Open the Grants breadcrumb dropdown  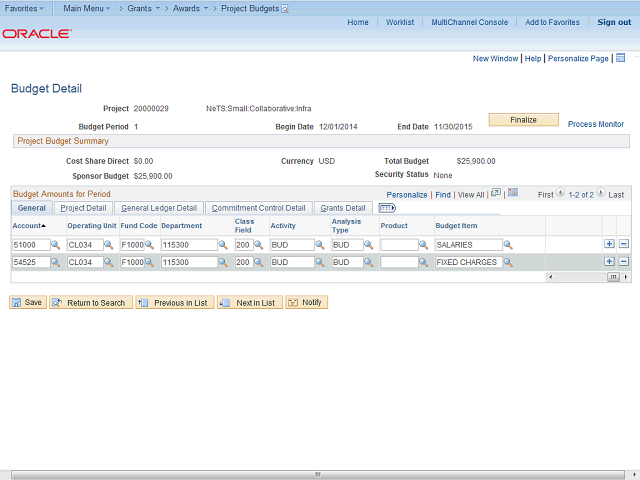[x=143, y=8]
